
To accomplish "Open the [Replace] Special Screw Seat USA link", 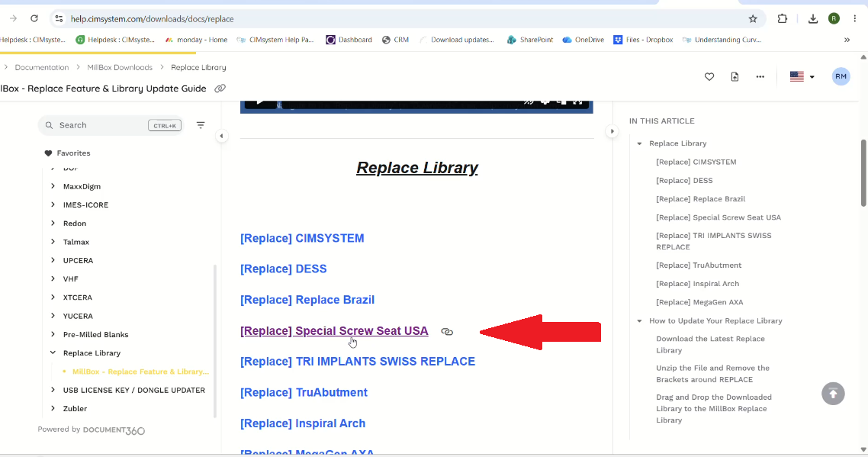I will pos(334,330).
